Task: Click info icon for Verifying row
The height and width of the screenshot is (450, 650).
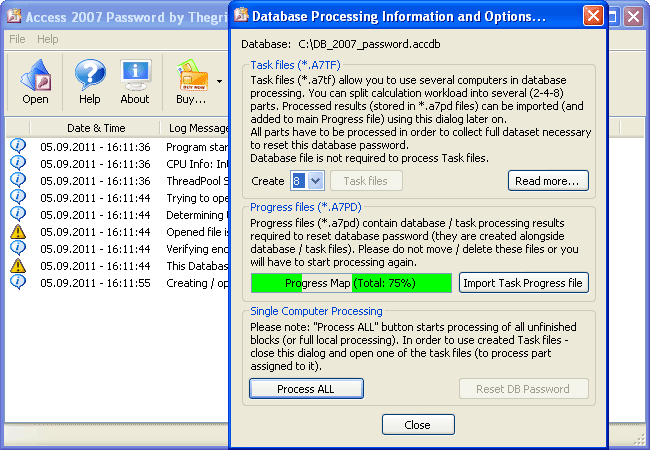Action: [x=18, y=248]
